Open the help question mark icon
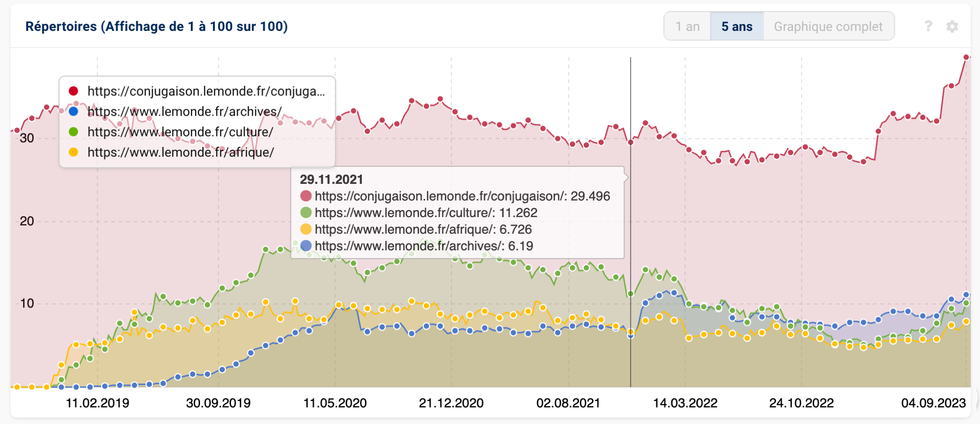The image size is (980, 424). coord(928,26)
